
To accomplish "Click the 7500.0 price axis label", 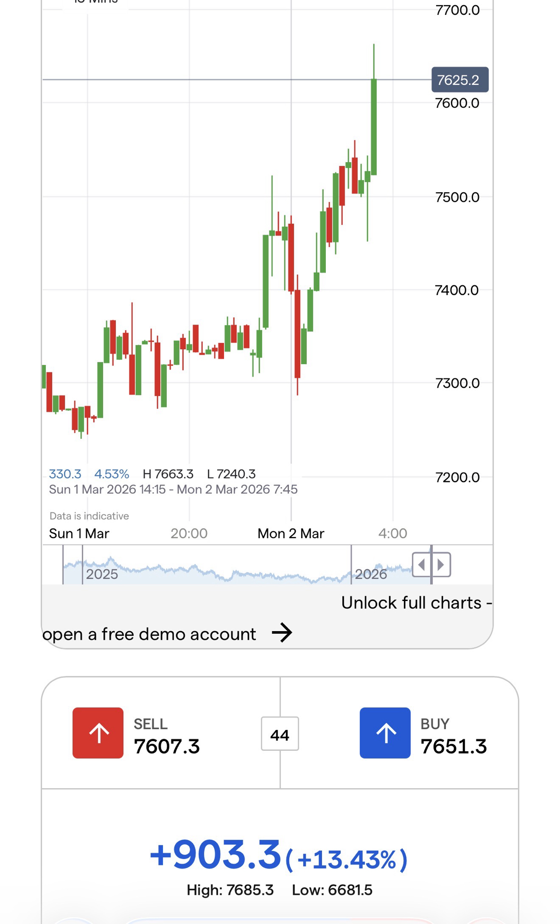I will (457, 197).
